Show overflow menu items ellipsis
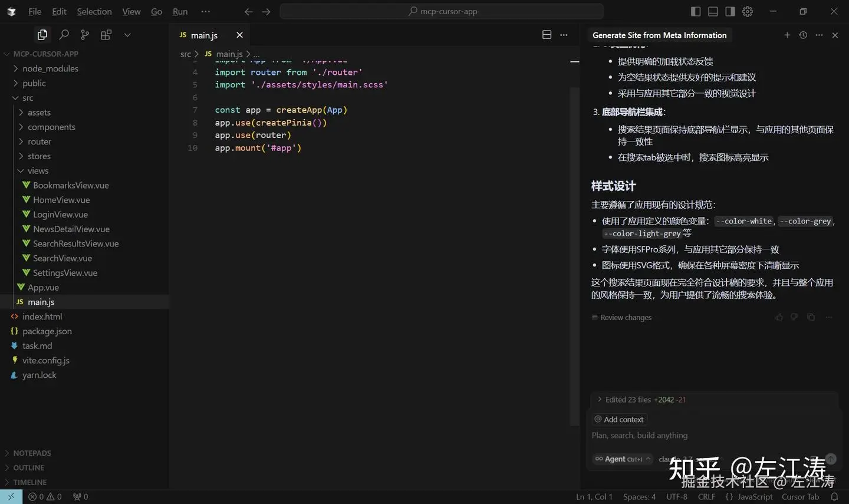Screen dimensions: 849x504 point(205,12)
